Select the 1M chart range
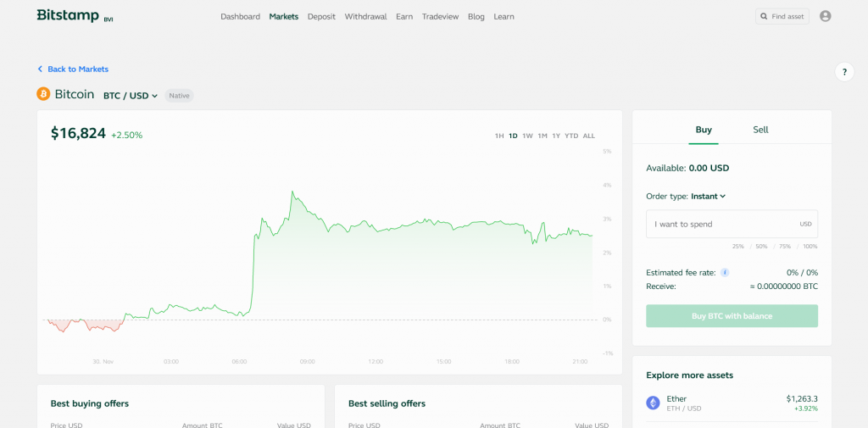868x428 pixels. coord(542,136)
